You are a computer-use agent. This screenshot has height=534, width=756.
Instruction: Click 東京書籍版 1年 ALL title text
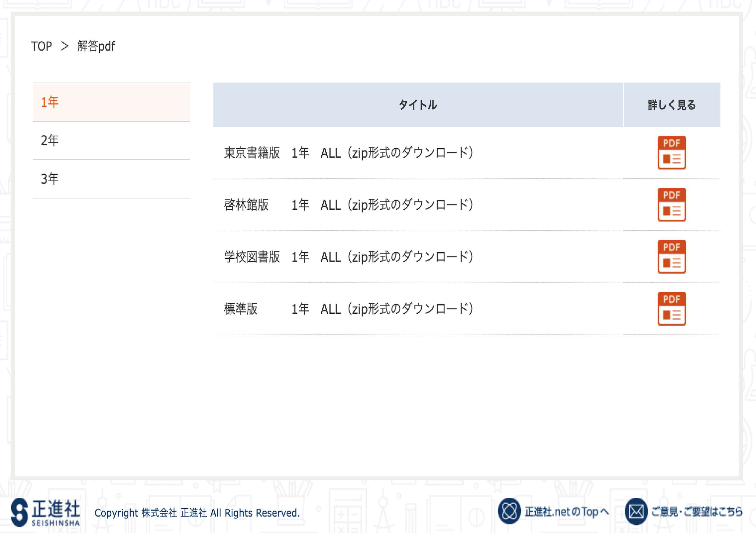pos(348,153)
